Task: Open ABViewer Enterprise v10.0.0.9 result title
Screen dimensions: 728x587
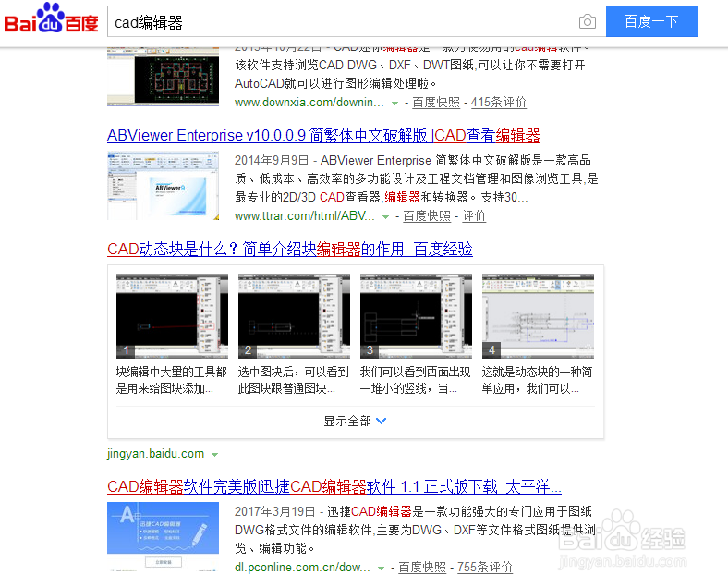Action: pyautogui.click(x=323, y=136)
